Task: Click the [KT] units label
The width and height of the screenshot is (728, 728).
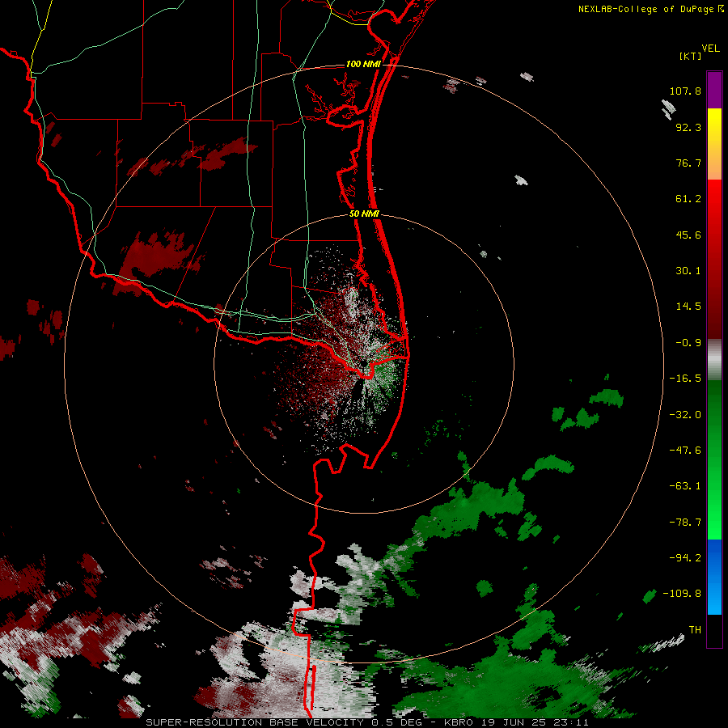Action: pyautogui.click(x=690, y=56)
